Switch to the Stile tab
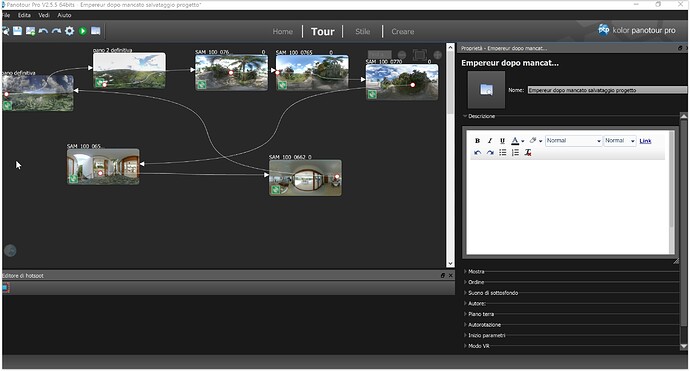The image size is (690, 371). (363, 31)
